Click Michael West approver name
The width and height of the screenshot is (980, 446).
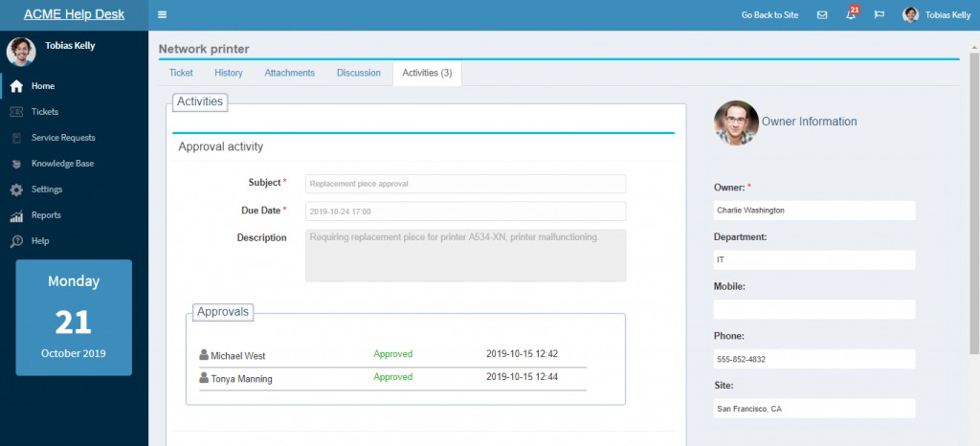[238, 356]
